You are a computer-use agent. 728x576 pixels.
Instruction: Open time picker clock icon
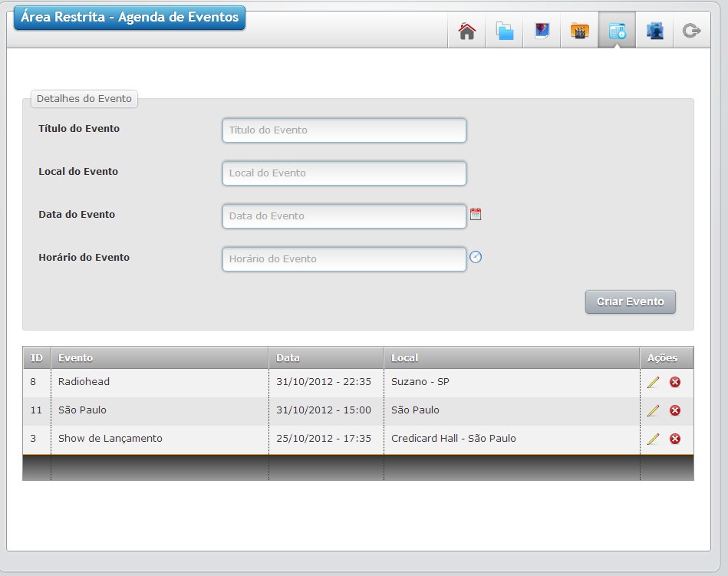coord(476,257)
